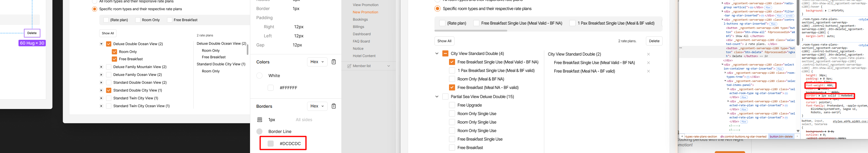Remove selected Free Breakfast (Meal NA - BF valid) with X
Viewport: 868px width, 153px height.
(648, 71)
